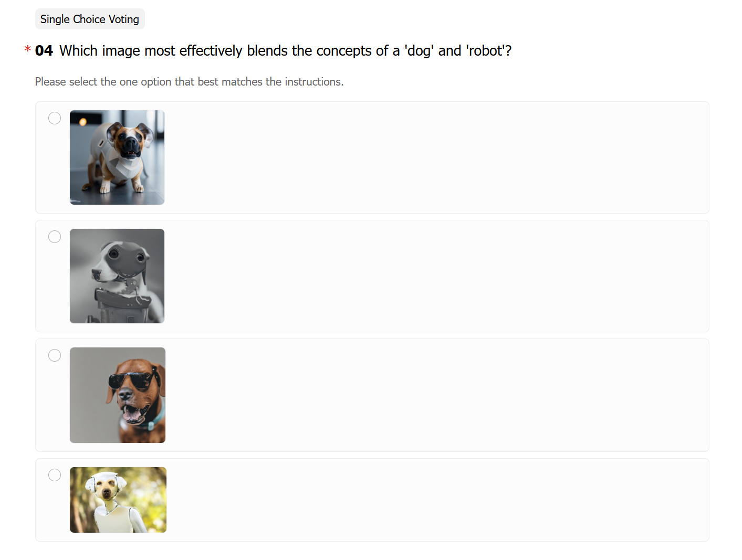The width and height of the screenshot is (742, 560).
Task: Click empty area of second option card
Action: pos(436,276)
